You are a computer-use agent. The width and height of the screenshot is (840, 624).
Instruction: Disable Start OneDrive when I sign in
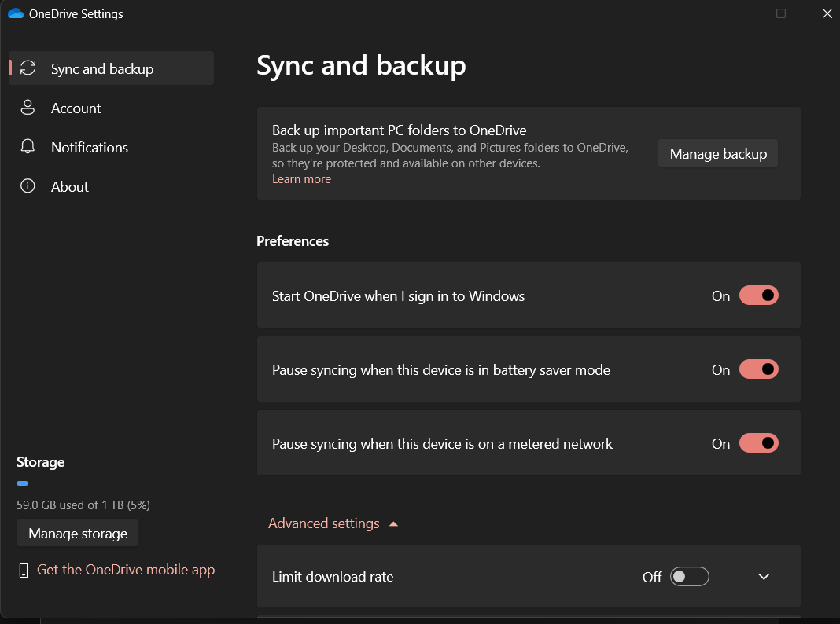coord(758,295)
